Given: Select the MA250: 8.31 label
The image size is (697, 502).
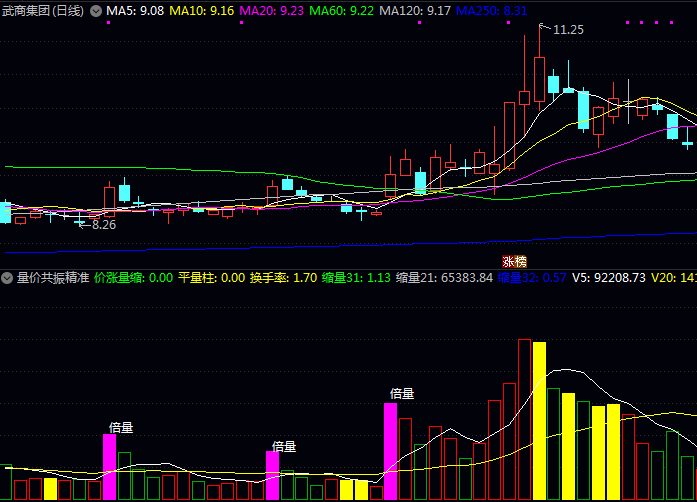Looking at the screenshot, I should [492, 11].
